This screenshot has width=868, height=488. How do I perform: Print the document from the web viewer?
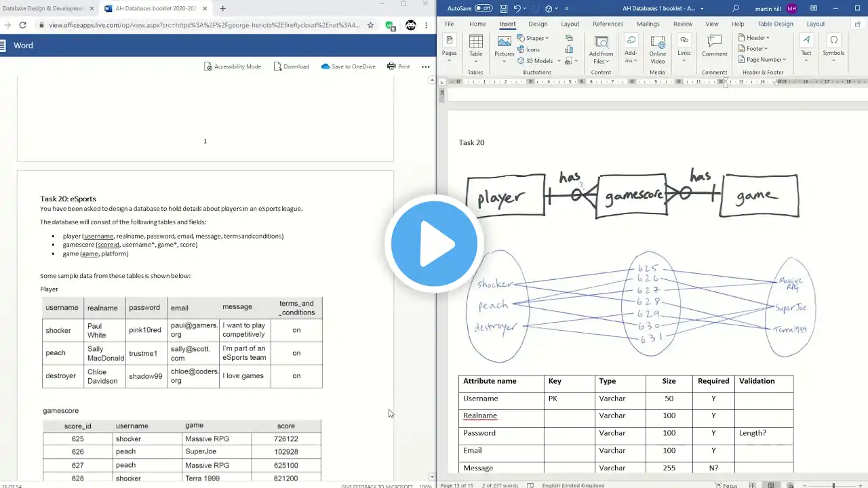click(399, 66)
